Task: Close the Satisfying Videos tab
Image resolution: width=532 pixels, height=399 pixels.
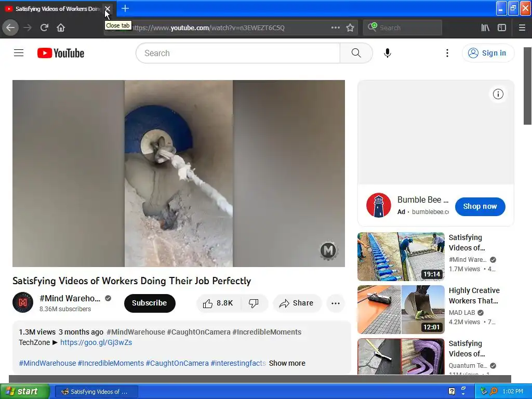Action: point(108,9)
